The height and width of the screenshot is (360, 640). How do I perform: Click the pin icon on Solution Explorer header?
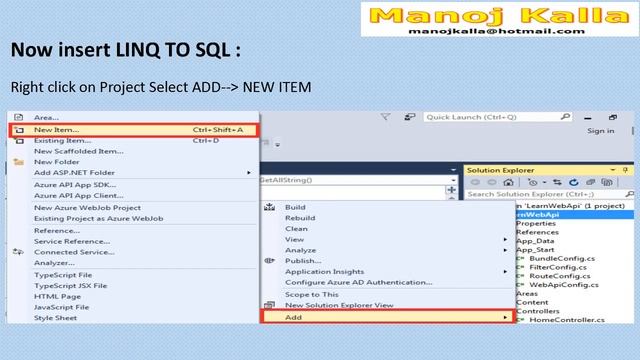[625, 170]
